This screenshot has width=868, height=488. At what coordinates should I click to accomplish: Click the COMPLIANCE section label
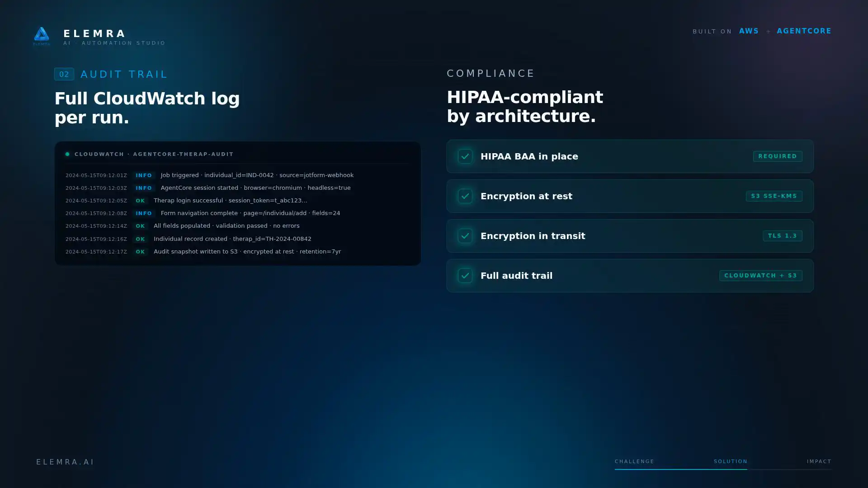(491, 73)
